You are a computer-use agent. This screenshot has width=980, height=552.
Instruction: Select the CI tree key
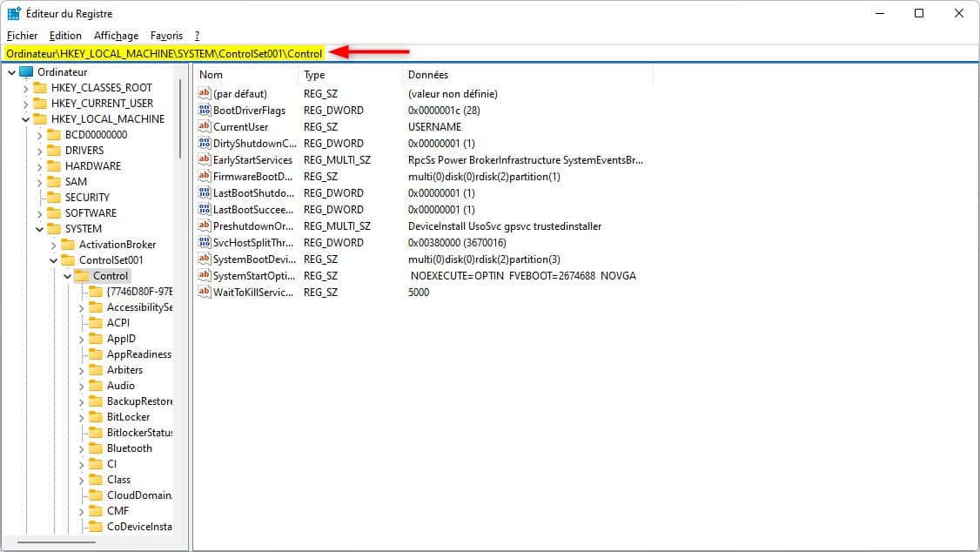point(112,464)
